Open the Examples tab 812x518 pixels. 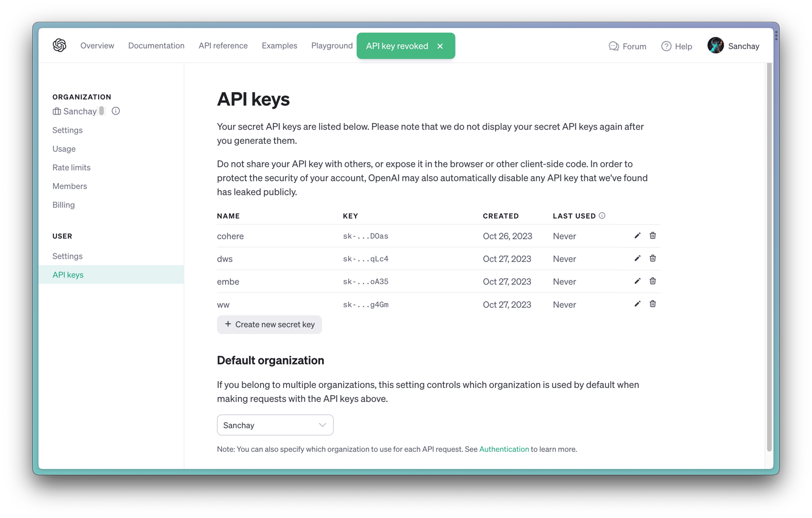(279, 46)
